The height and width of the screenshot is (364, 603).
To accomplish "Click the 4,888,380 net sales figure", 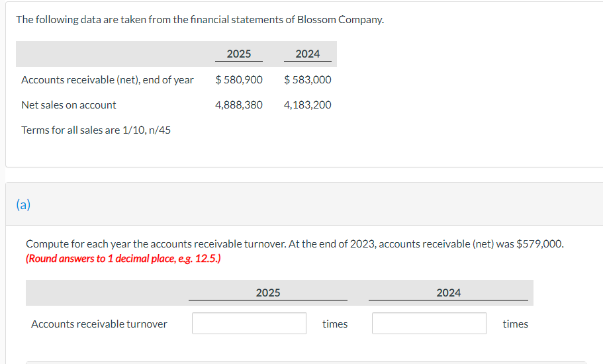I will pyautogui.click(x=239, y=105).
